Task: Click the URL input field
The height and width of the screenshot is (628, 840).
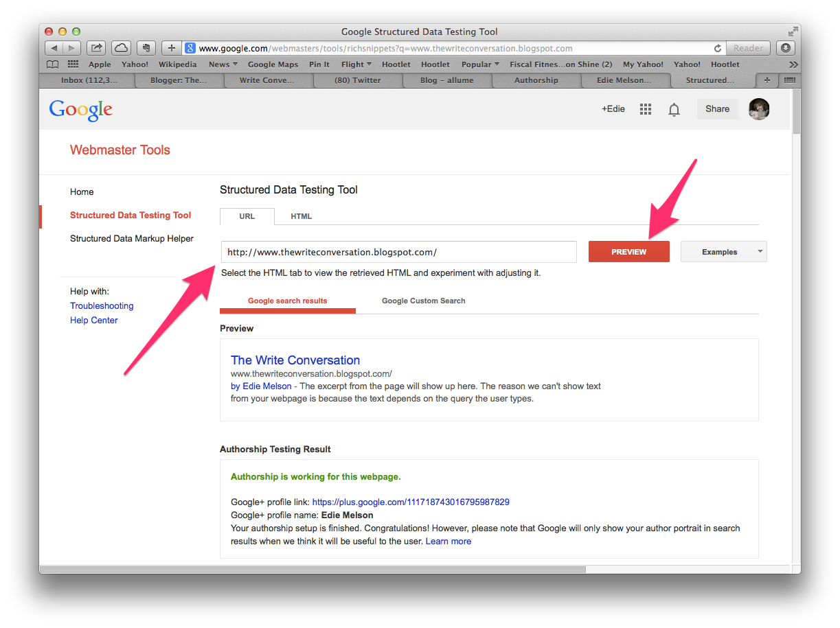Action: [x=399, y=252]
